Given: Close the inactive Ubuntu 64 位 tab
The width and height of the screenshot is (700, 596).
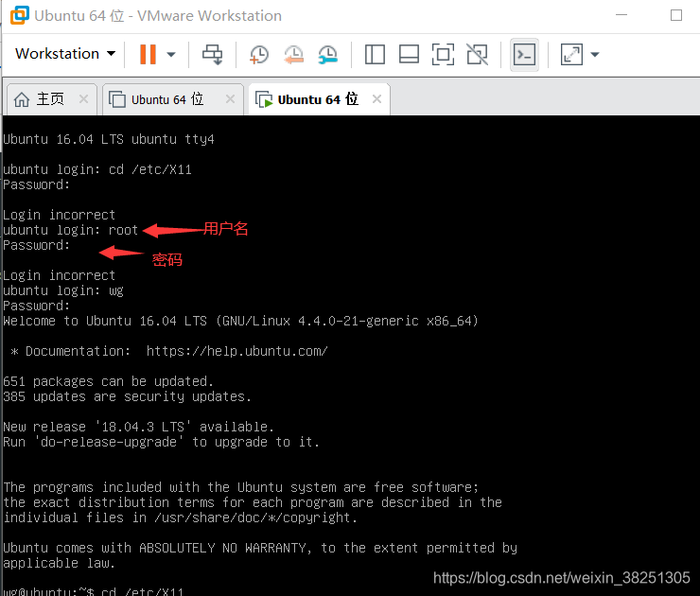Looking at the screenshot, I should 231,99.
